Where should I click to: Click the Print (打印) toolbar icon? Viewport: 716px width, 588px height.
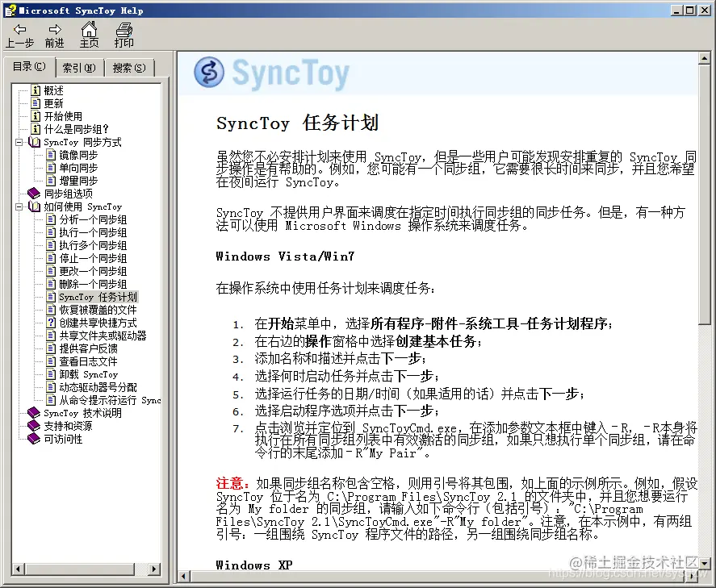click(x=124, y=30)
